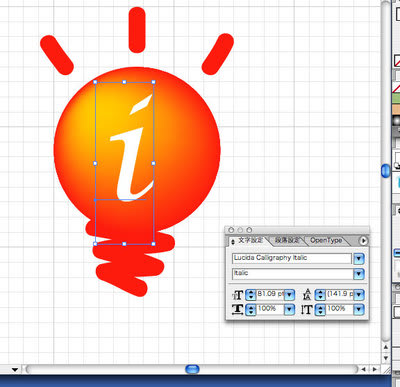
Task: Click the leading icon beside 141.9 pt
Action: (307, 295)
